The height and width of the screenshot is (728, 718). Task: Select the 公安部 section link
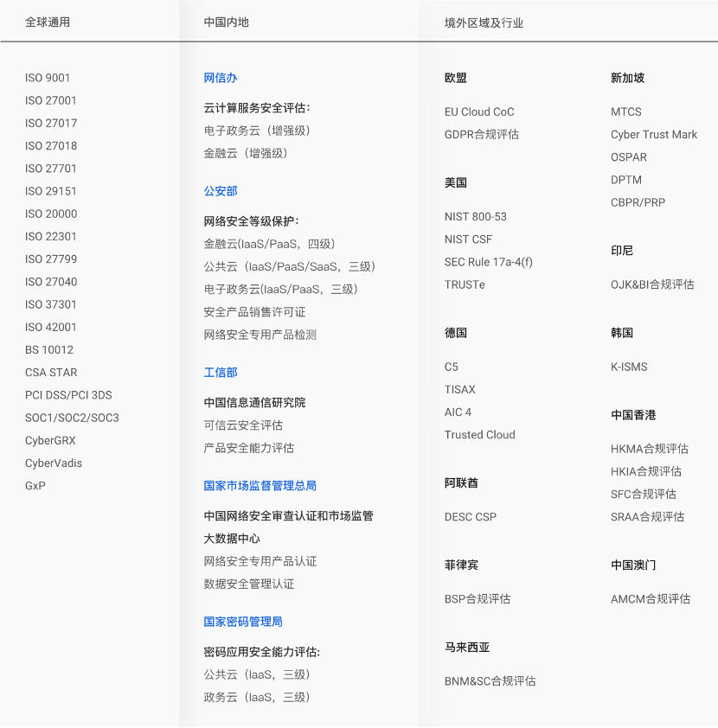coord(221,191)
